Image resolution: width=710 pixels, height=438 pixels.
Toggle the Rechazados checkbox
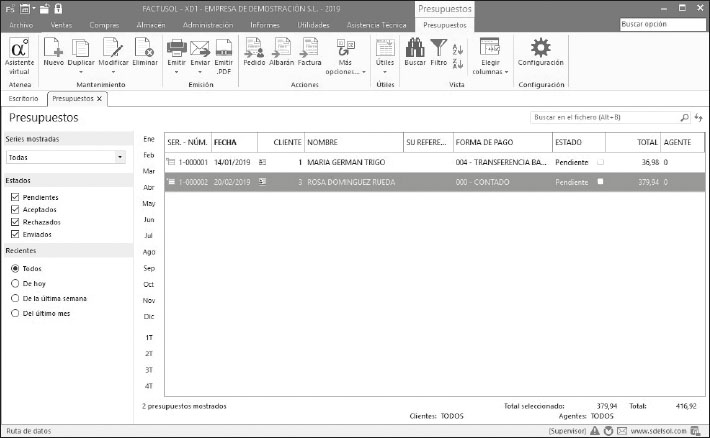pos(14,222)
